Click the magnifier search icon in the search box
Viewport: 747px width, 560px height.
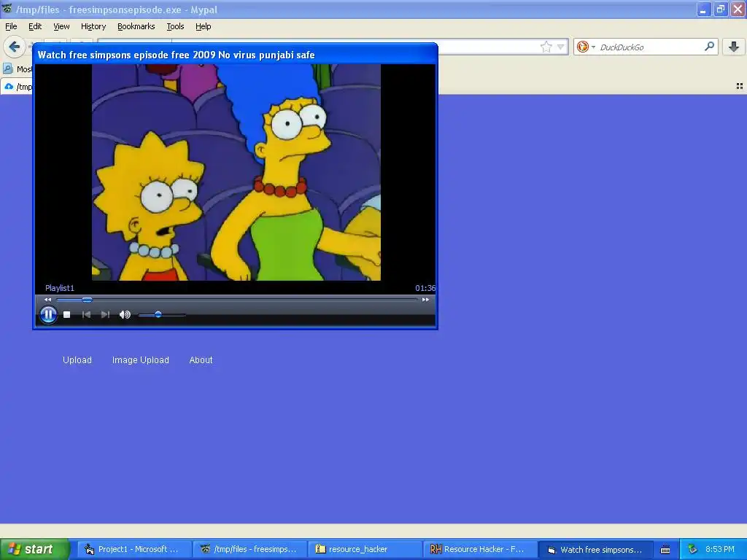[x=709, y=47]
